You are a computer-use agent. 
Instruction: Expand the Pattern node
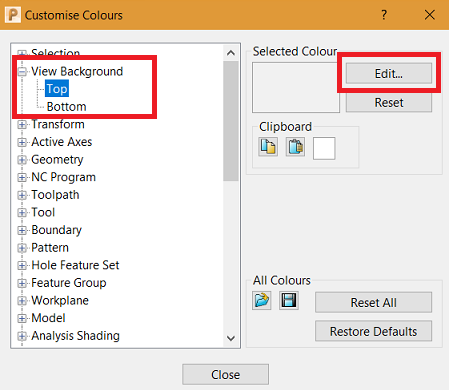point(22,248)
